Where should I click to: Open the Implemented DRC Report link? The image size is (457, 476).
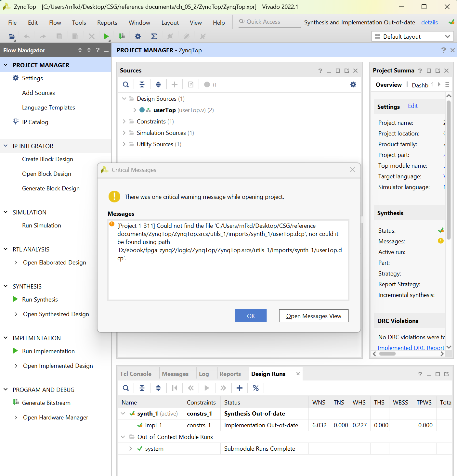[411, 348]
